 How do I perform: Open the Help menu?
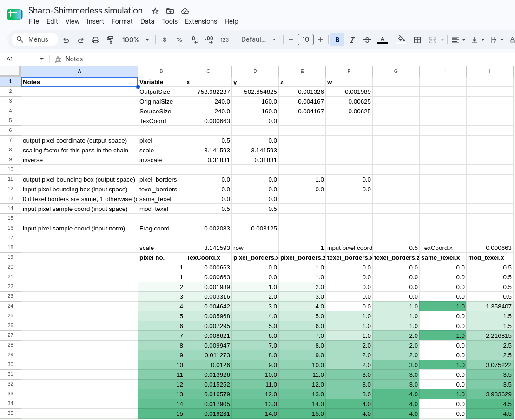[231, 21]
